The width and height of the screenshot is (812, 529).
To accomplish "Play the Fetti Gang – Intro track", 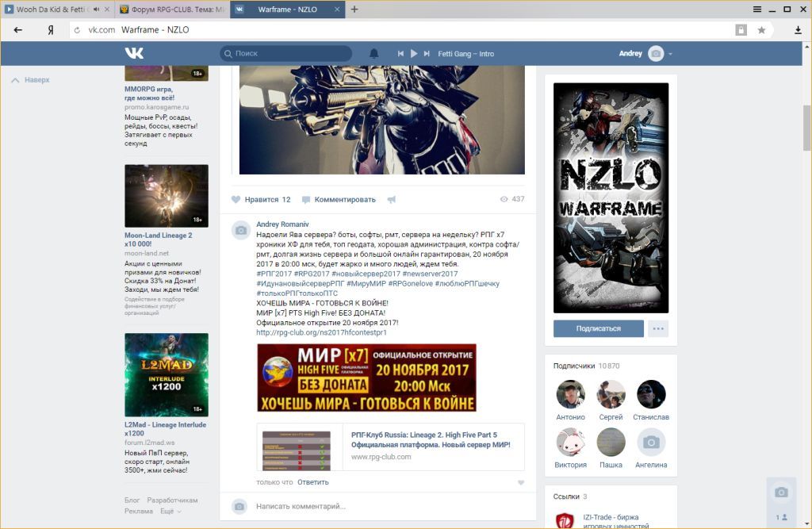I will [x=413, y=54].
